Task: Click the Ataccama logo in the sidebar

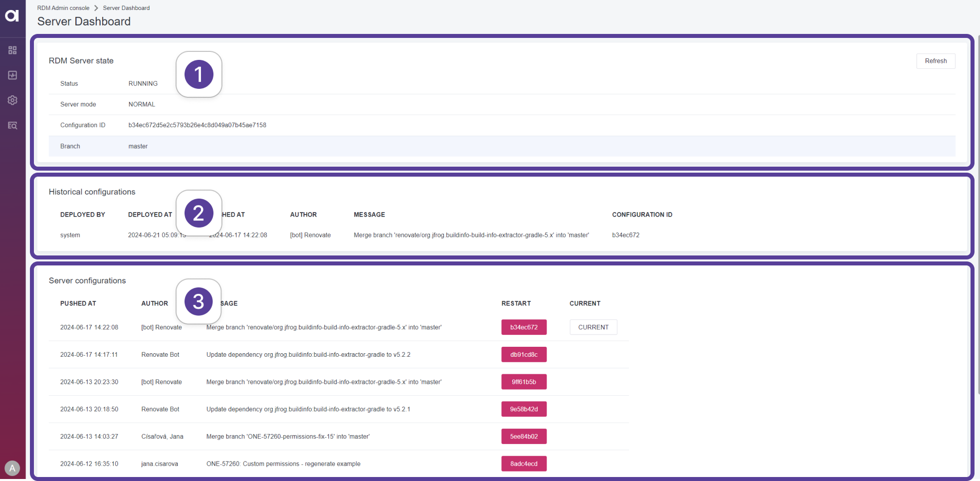Action: click(12, 16)
